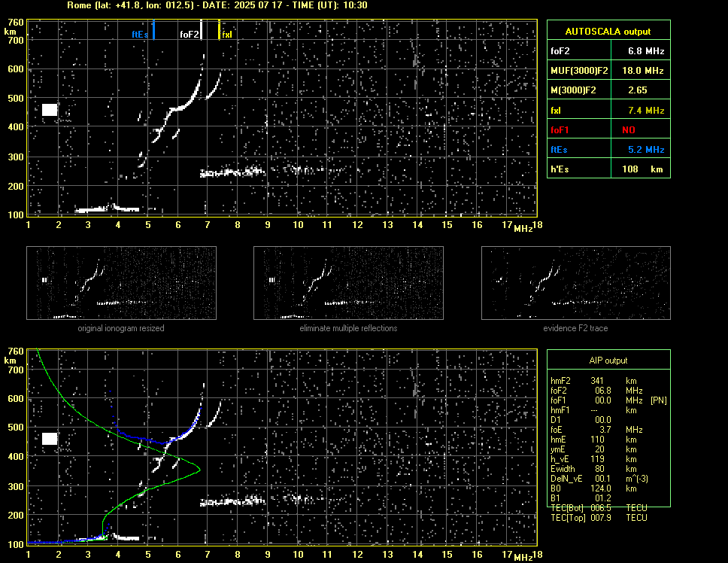Viewport: 728px width, 563px height.
Task: Click the MHz axis label under top plot
Action: (523, 229)
